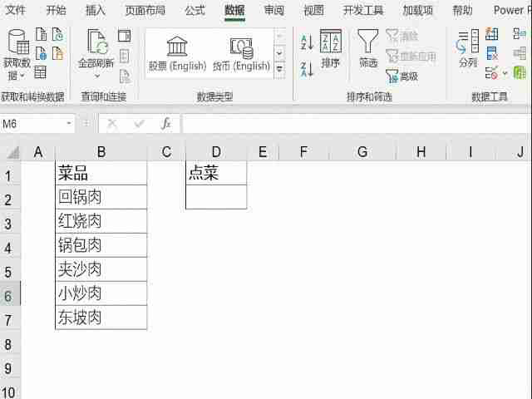Click the fx insert function icon
This screenshot has width=532, height=399.
(166, 124)
